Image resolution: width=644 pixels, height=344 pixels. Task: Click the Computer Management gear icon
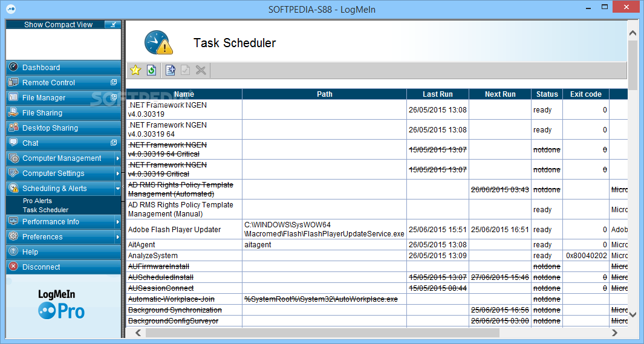pos(13,158)
